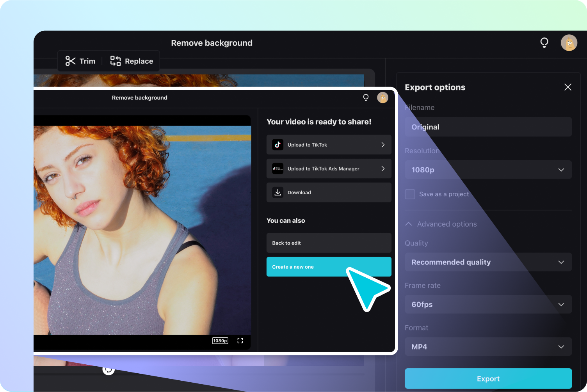Image resolution: width=587 pixels, height=392 pixels.
Task: Click the Trim scissors tool
Action: coord(80,61)
